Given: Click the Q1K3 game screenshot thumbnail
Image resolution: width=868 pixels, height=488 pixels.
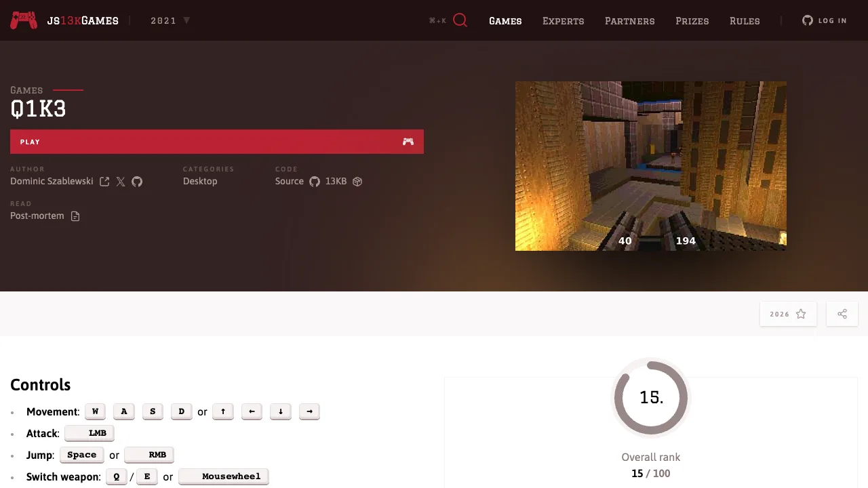Looking at the screenshot, I should pos(651,166).
